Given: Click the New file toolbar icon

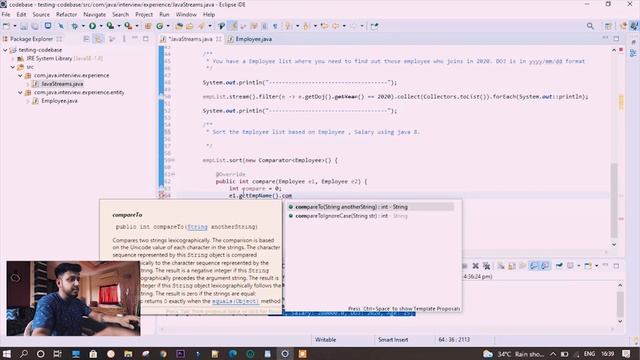Looking at the screenshot, I should pos(6,26).
